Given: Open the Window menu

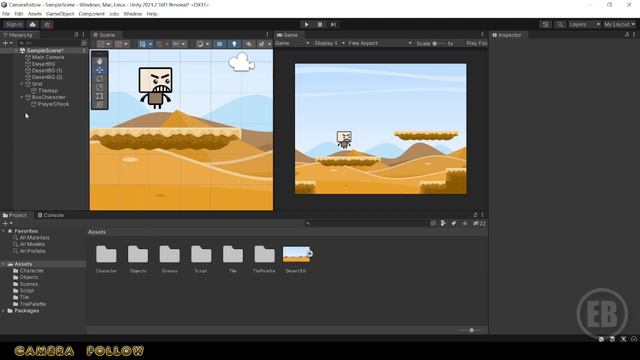Looking at the screenshot, I should coord(133,14).
